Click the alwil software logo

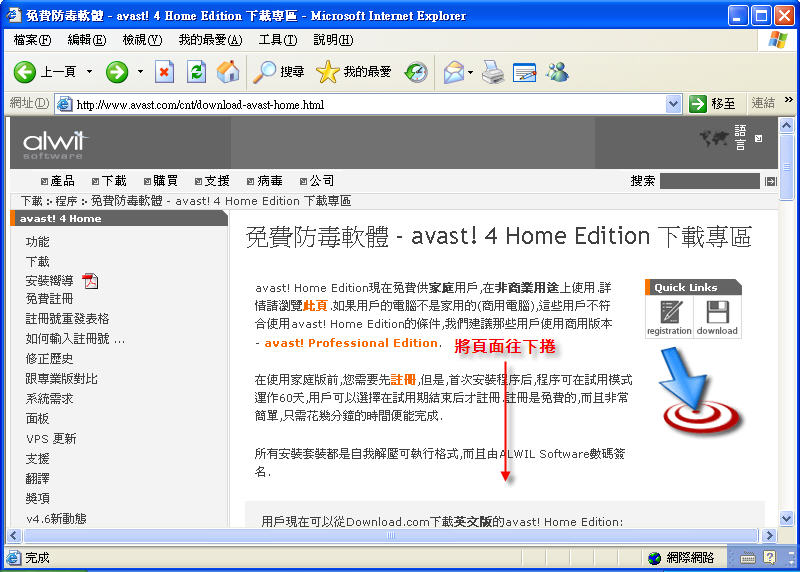(x=55, y=144)
